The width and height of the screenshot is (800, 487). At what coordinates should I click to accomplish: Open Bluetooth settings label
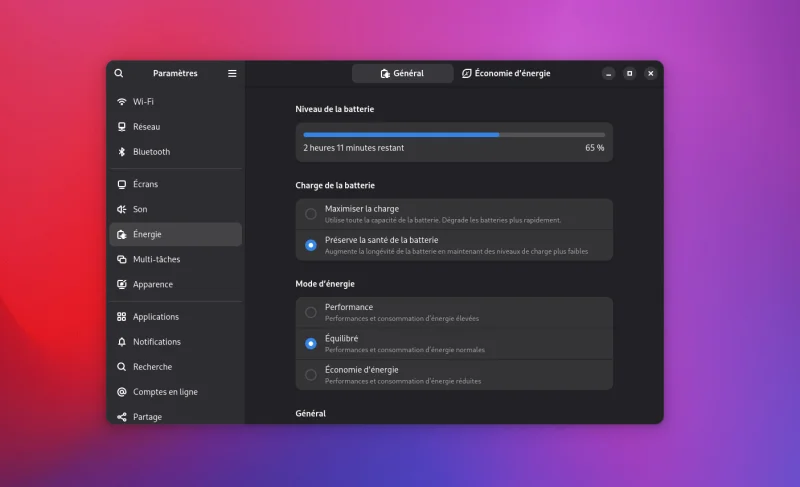pos(152,151)
